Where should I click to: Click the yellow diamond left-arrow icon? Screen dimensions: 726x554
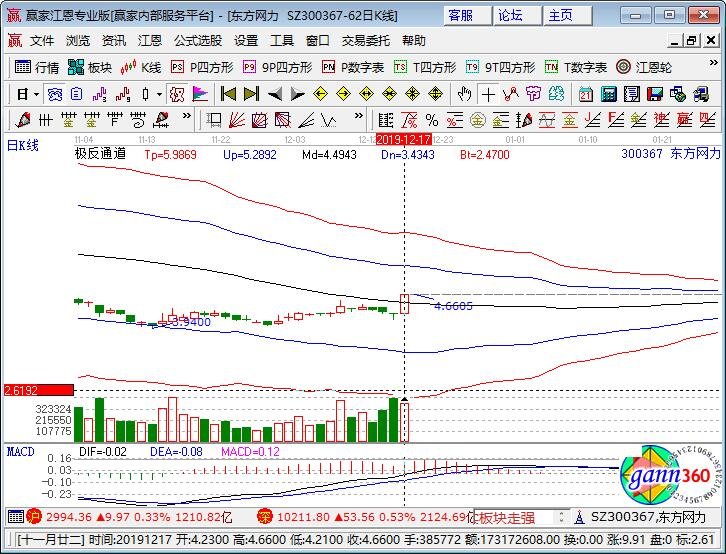[320, 94]
